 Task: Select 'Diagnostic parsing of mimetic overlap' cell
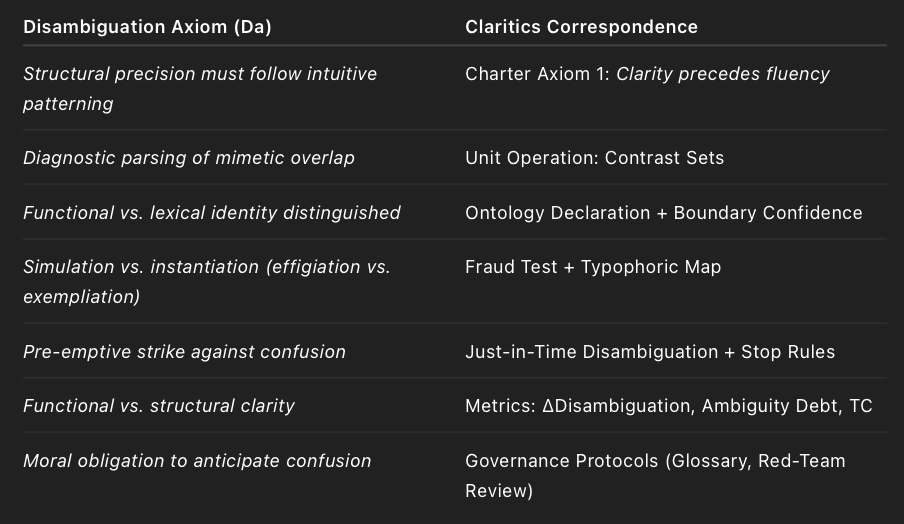189,158
